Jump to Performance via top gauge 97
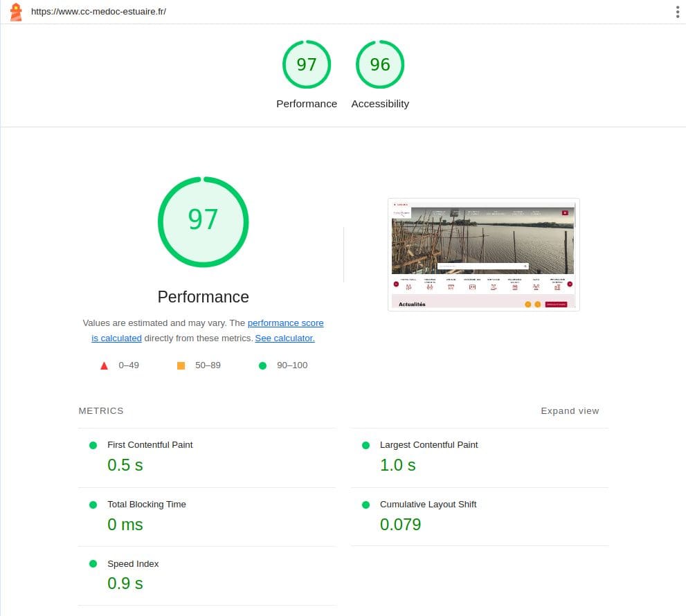Screen dimensions: 686x616 tap(307, 65)
